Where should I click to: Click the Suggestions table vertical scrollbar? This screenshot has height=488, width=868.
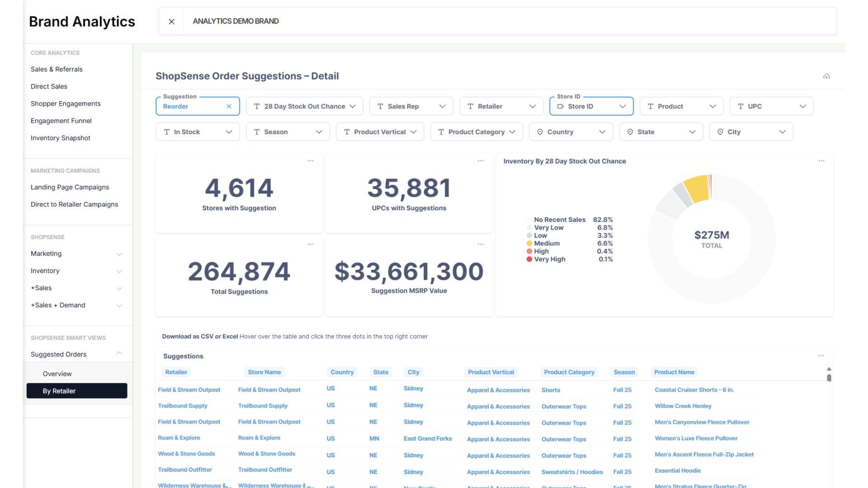829,378
